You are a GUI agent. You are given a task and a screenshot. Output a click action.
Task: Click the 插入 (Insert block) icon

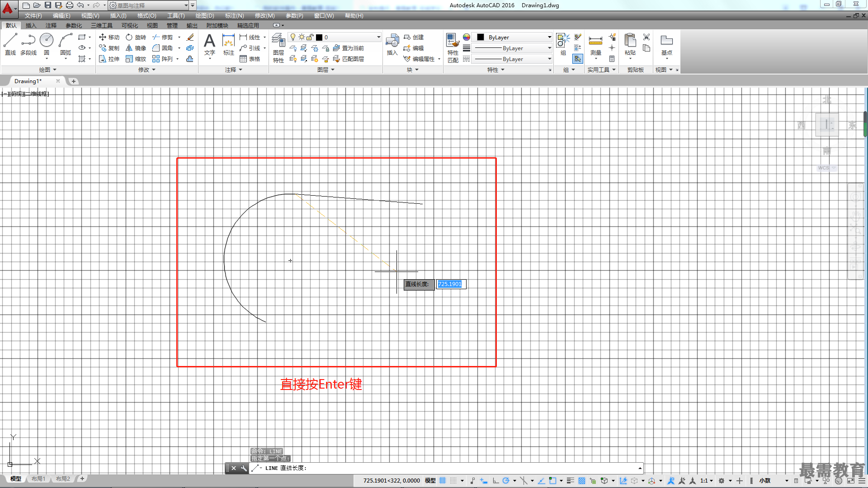click(x=392, y=44)
